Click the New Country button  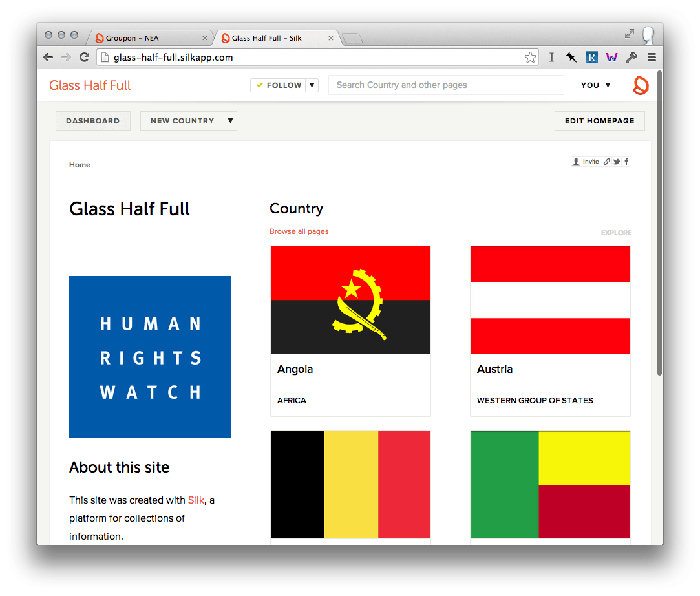point(182,120)
